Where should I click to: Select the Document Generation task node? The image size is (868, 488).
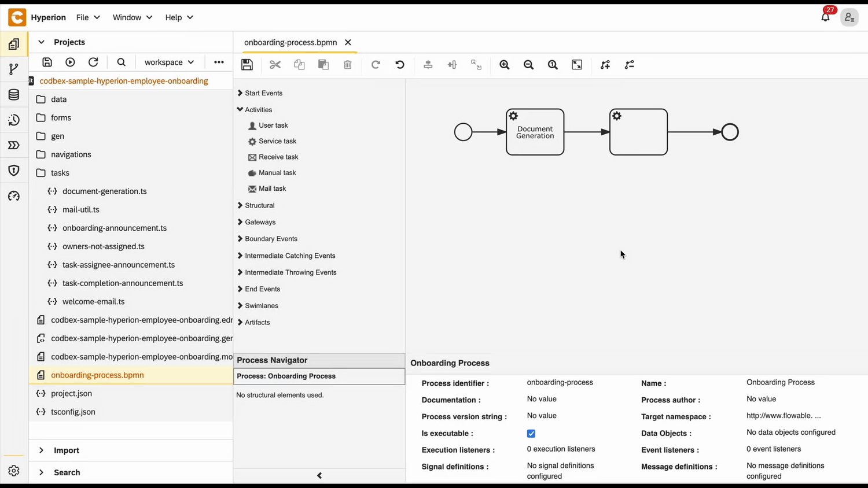click(x=535, y=132)
